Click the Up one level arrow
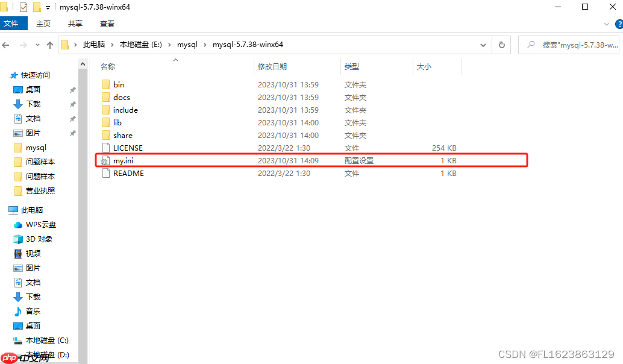Image resolution: width=623 pixels, height=364 pixels. coord(50,44)
